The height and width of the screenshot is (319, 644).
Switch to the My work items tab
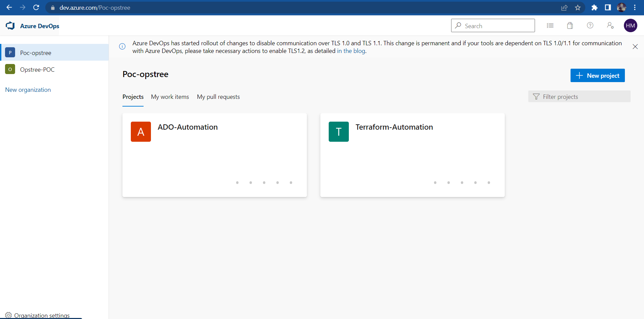pos(170,97)
